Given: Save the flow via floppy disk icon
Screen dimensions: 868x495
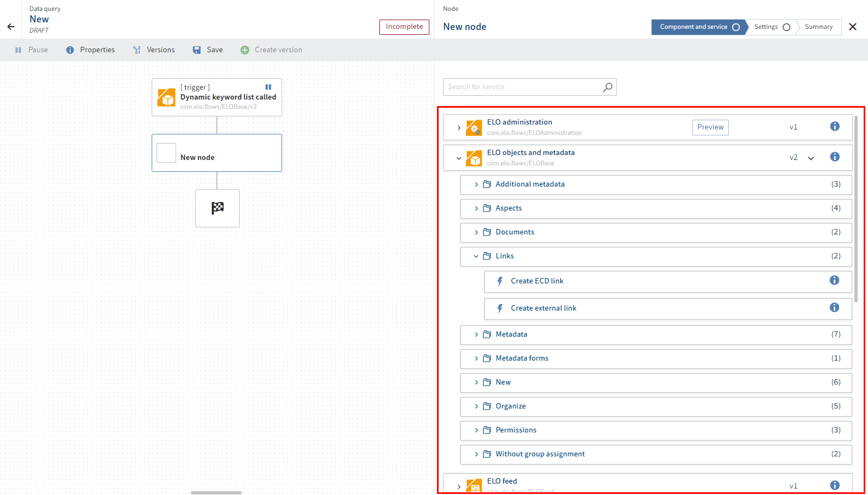Looking at the screenshot, I should [x=197, y=50].
